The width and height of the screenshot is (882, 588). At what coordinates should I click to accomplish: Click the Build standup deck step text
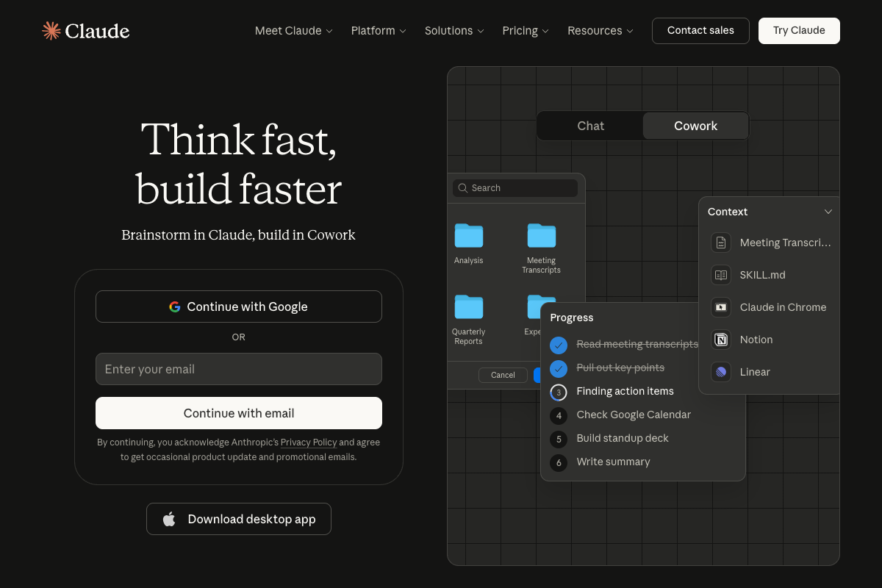click(x=623, y=438)
